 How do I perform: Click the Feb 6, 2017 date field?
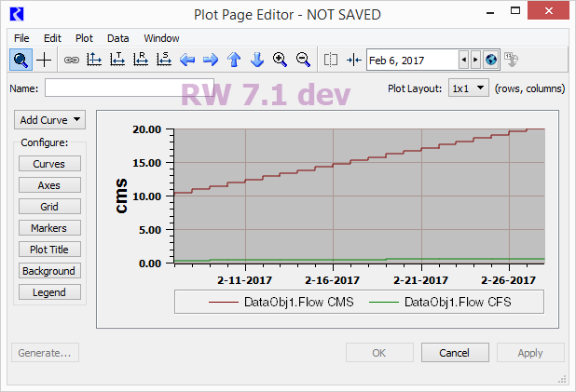tap(413, 60)
